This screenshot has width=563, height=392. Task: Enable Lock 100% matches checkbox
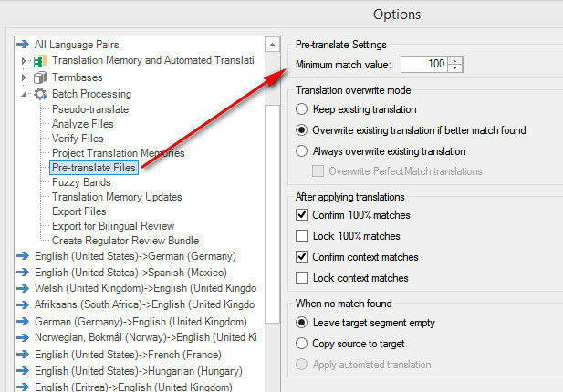[x=302, y=236]
